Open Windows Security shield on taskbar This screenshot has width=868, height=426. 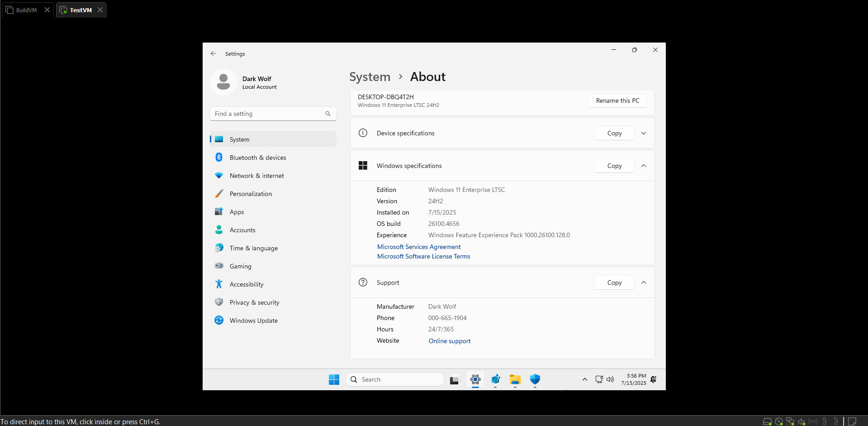(535, 379)
